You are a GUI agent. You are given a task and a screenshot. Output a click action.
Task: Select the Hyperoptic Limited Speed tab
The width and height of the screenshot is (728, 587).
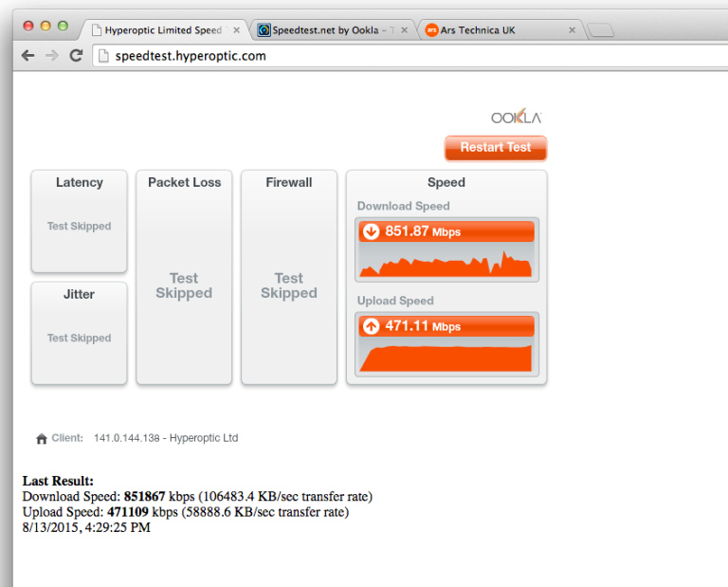162,30
